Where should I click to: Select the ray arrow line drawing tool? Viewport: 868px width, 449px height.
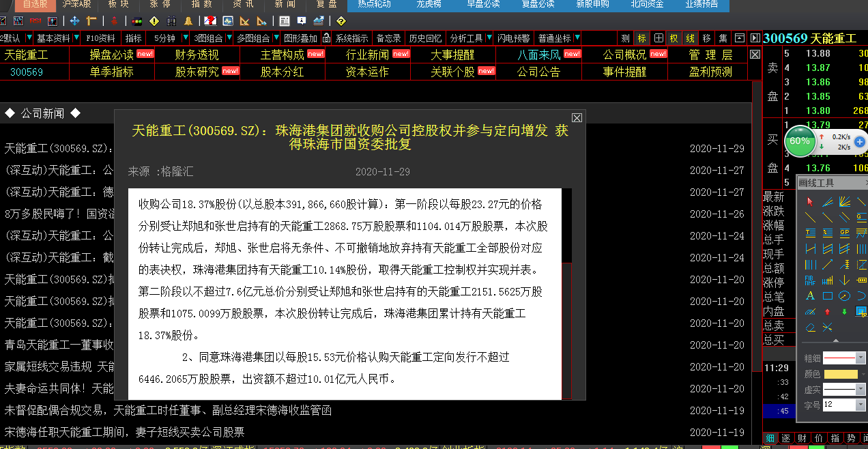click(828, 264)
